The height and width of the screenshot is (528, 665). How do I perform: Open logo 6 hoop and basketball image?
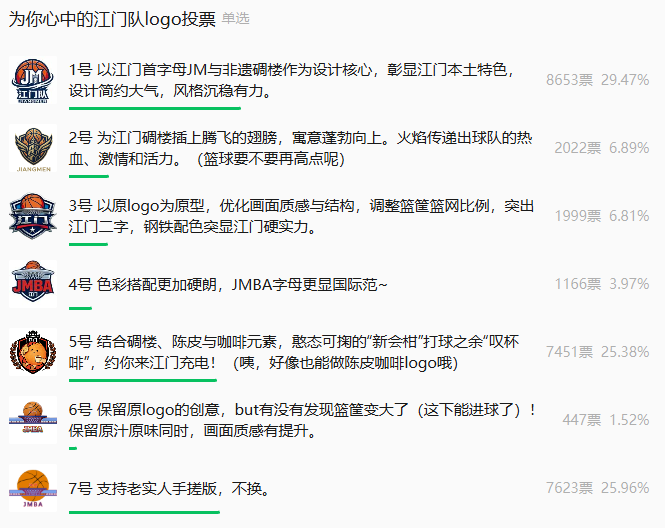(x=33, y=420)
